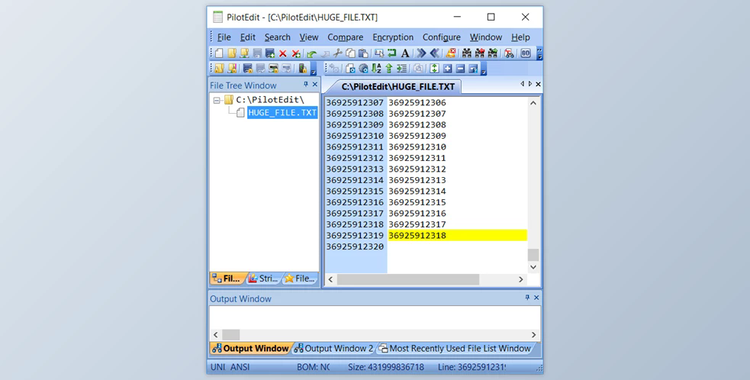Click the open FTP file icon

245,53
